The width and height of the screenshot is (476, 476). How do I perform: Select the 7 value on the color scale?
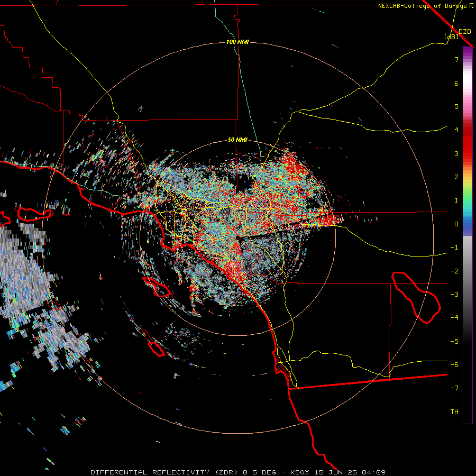tap(456, 59)
